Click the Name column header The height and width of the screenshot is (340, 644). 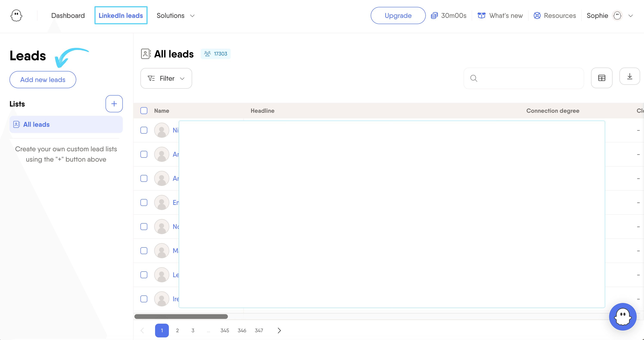[162, 111]
